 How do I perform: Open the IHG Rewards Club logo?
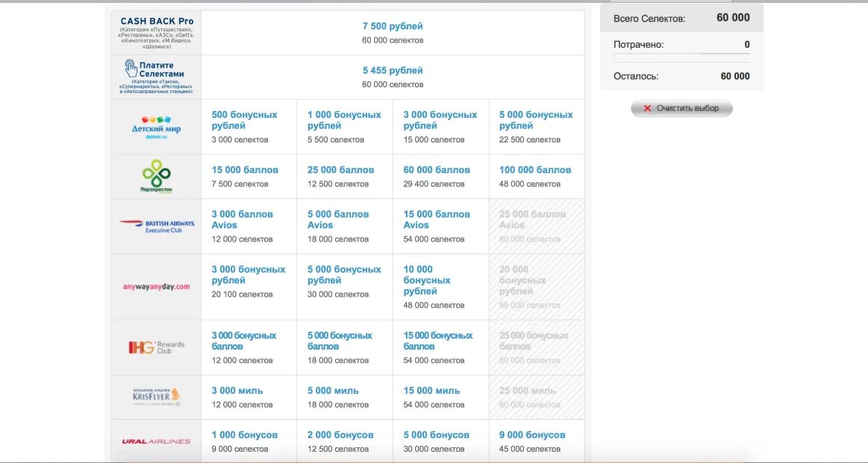coord(156,347)
